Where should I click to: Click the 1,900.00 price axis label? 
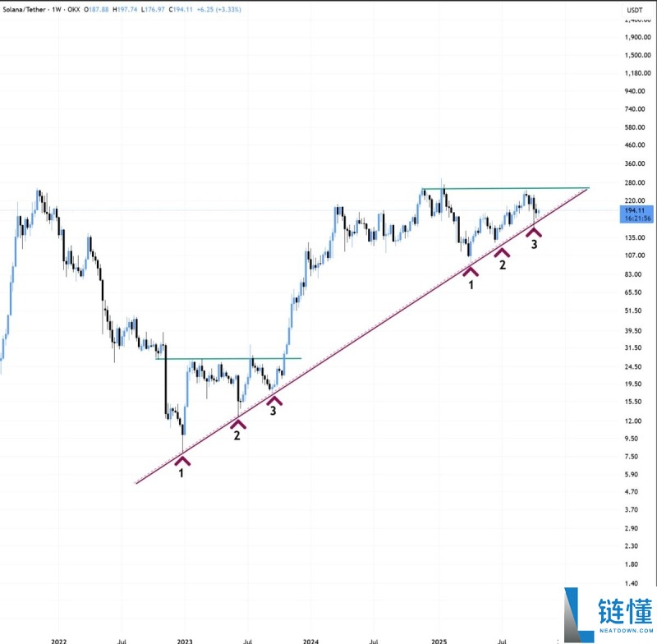pyautogui.click(x=638, y=37)
